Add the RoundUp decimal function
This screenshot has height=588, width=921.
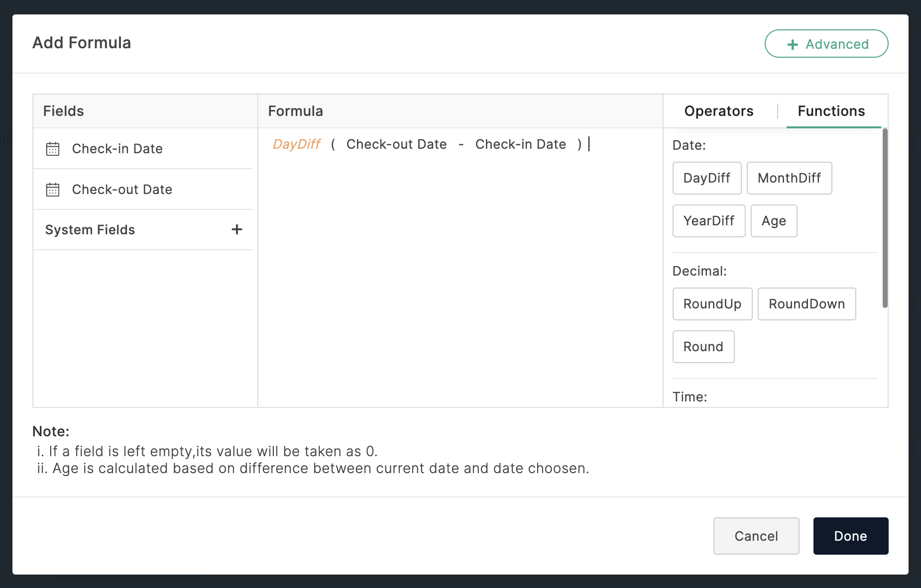pyautogui.click(x=712, y=304)
